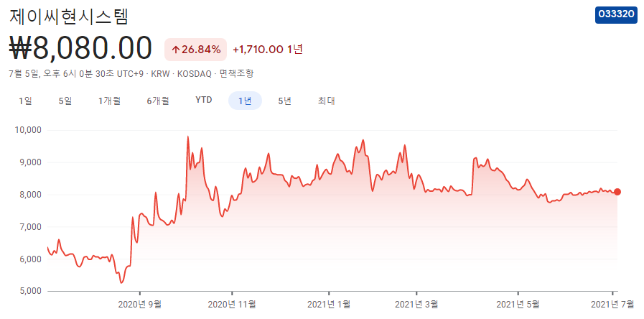
Task: Click the 10,000 y-axis label
Action: (x=28, y=130)
